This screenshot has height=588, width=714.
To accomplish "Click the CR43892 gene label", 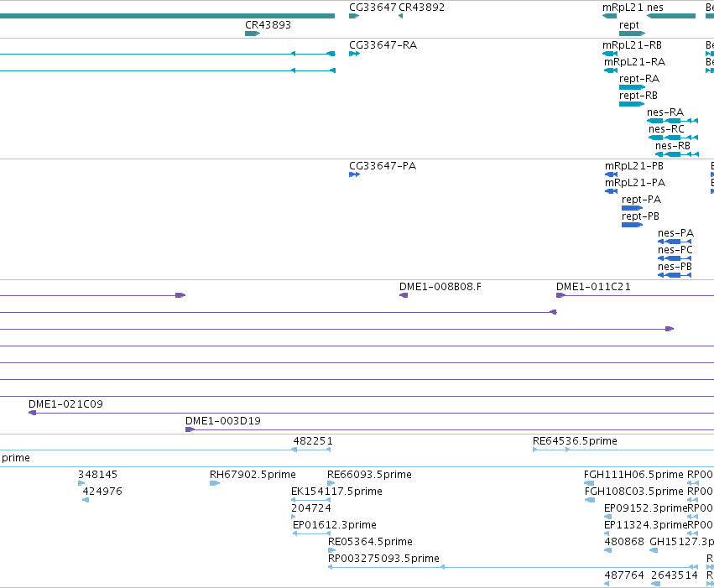I will point(422,8).
